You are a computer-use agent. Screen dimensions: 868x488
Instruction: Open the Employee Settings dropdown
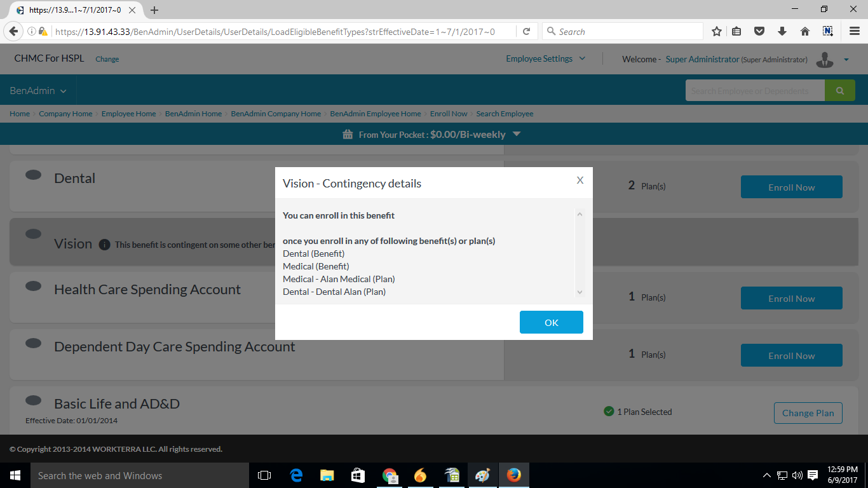(x=545, y=58)
